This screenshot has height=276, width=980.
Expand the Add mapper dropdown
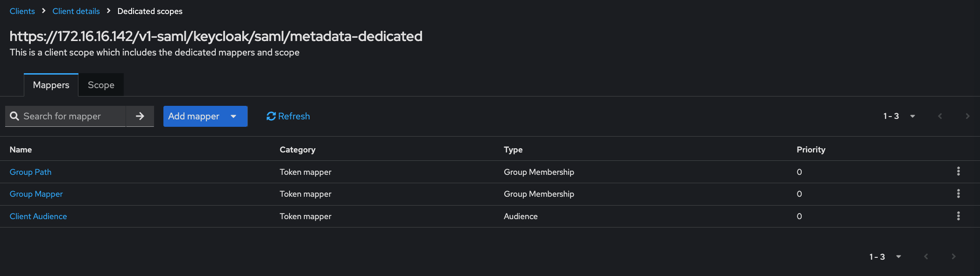point(233,116)
